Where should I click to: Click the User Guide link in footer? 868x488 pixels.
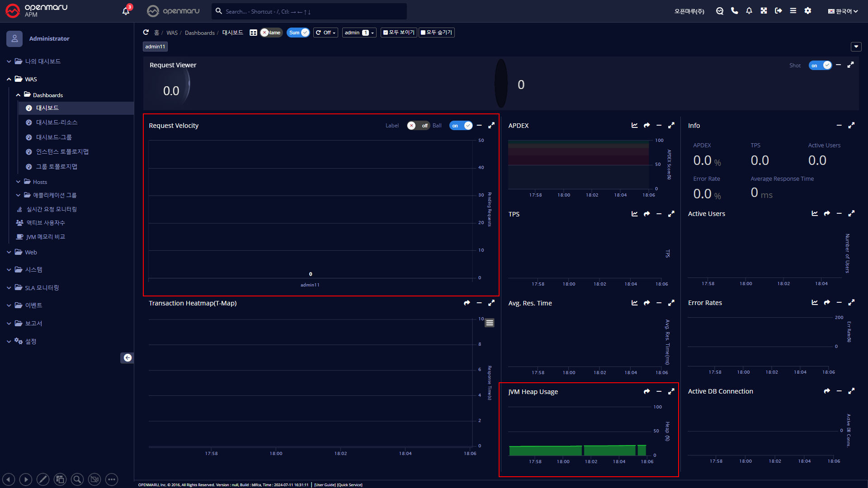[325, 485]
